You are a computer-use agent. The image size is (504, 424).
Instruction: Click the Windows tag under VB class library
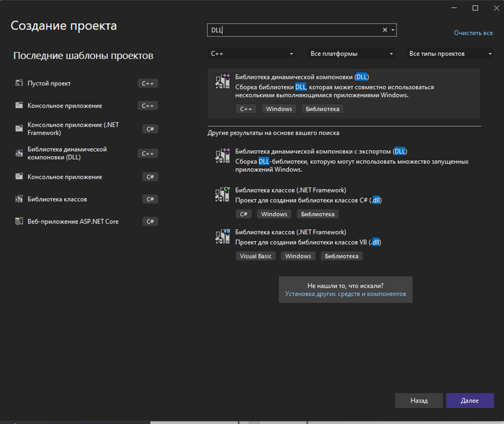click(x=298, y=256)
